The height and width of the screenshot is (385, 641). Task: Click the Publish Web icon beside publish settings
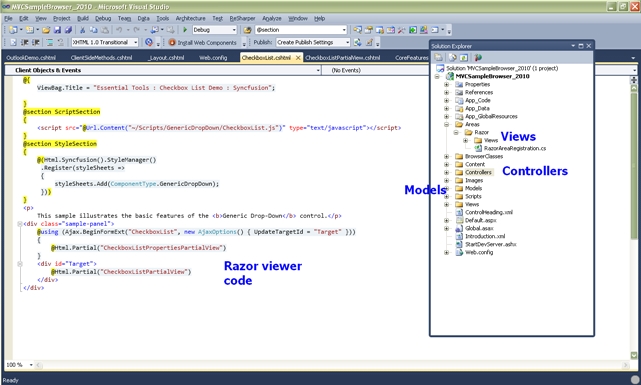click(358, 42)
